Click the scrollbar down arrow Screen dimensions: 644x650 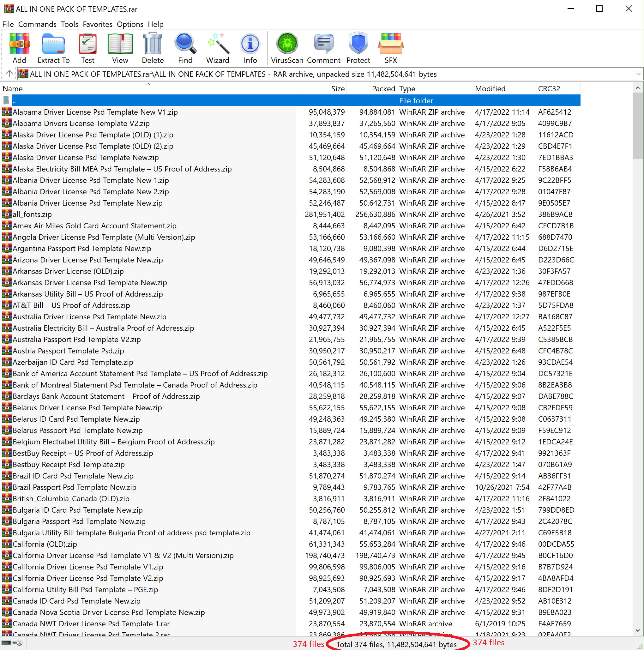[x=638, y=630]
